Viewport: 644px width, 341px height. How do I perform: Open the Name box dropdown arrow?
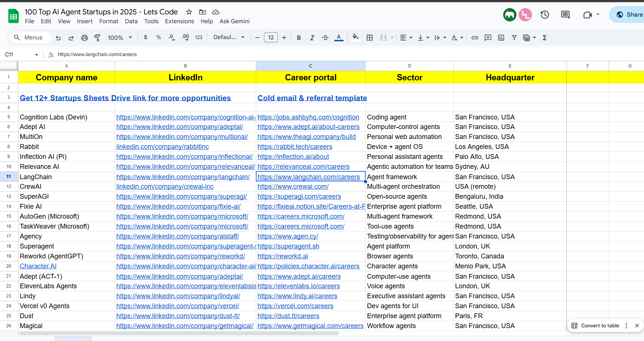tap(36, 55)
